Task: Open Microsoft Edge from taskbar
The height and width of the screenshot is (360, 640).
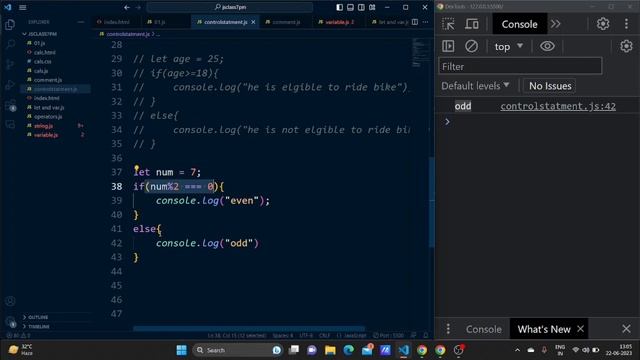Action: click(x=349, y=350)
